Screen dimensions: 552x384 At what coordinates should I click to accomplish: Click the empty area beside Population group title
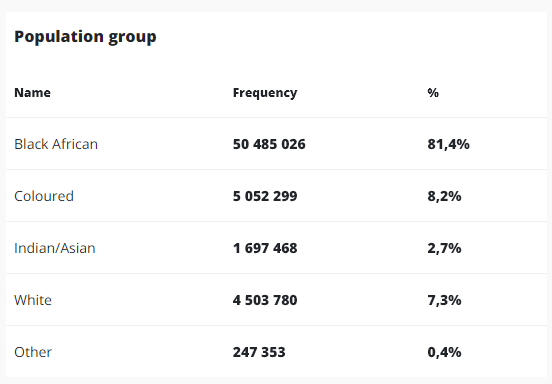pos(352,37)
